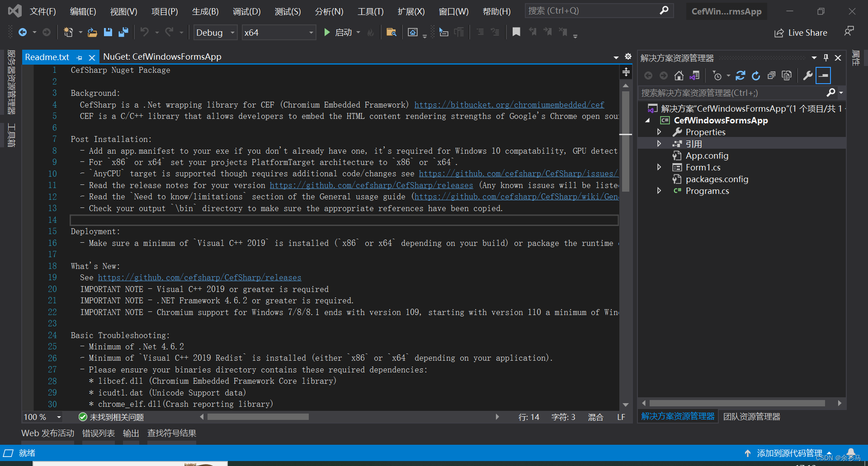
Task: Expand the Properties node under CefWindowsFormsApp
Action: pyautogui.click(x=659, y=132)
